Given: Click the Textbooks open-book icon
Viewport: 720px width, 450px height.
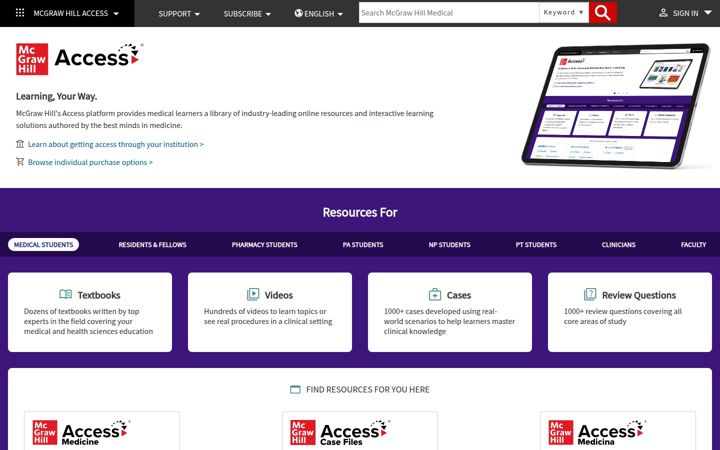Looking at the screenshot, I should (66, 294).
